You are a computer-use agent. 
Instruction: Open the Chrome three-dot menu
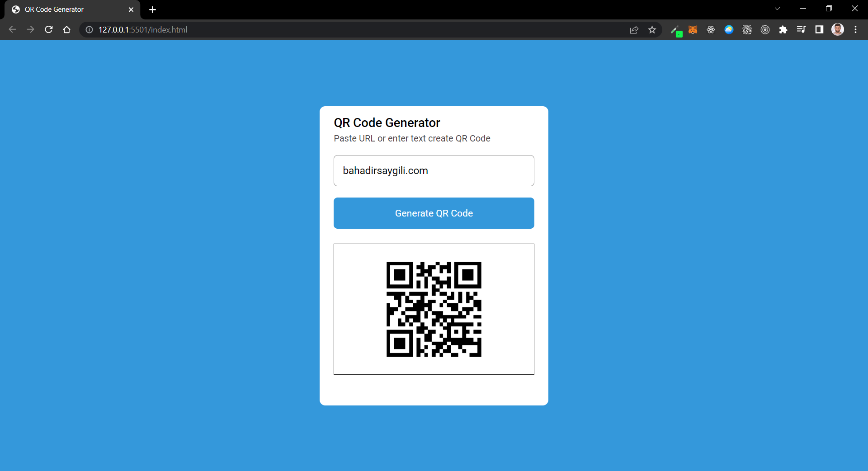pos(855,30)
